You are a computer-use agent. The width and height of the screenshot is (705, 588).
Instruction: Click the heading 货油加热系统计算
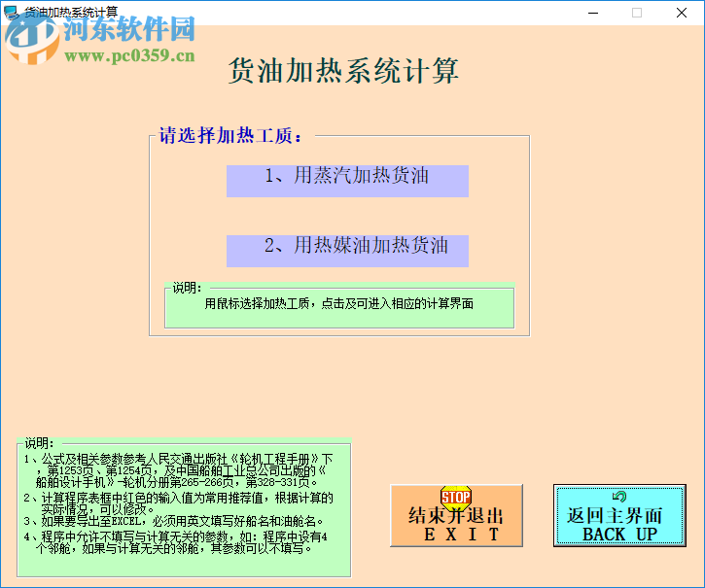click(x=343, y=71)
